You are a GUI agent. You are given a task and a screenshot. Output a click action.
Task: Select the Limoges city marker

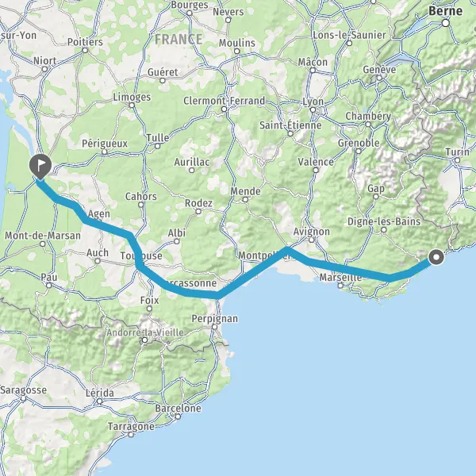(132, 106)
